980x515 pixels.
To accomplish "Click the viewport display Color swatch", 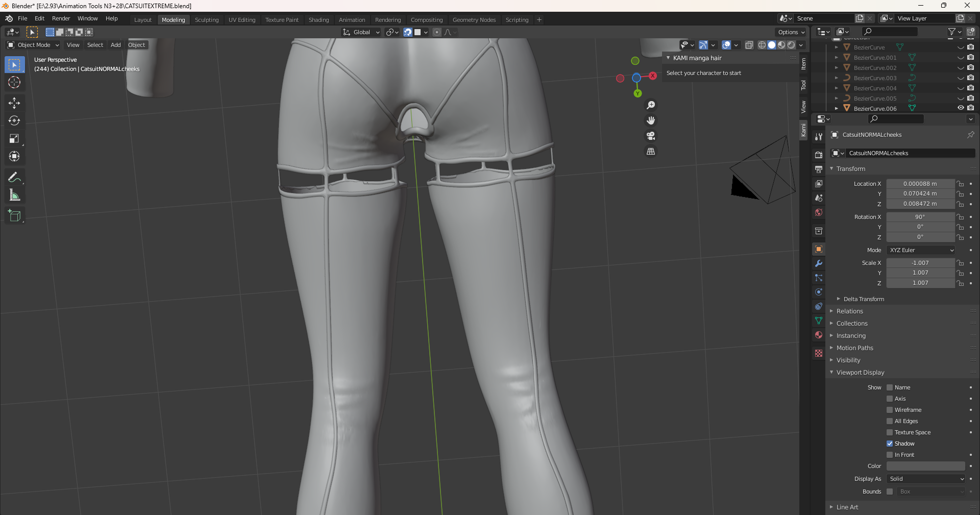I will click(x=926, y=466).
